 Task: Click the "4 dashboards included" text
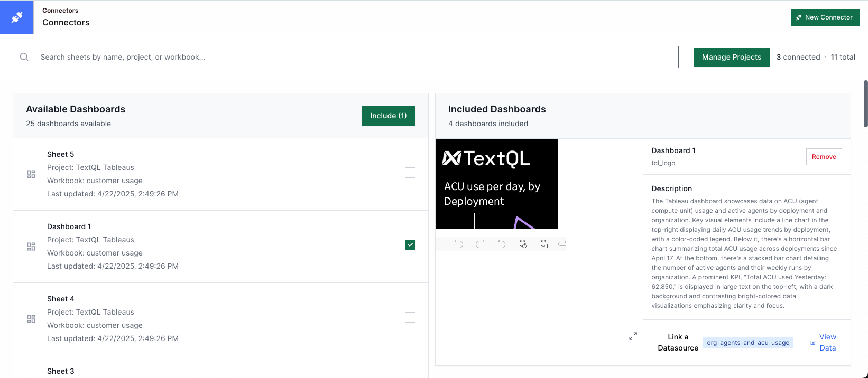pyautogui.click(x=488, y=124)
